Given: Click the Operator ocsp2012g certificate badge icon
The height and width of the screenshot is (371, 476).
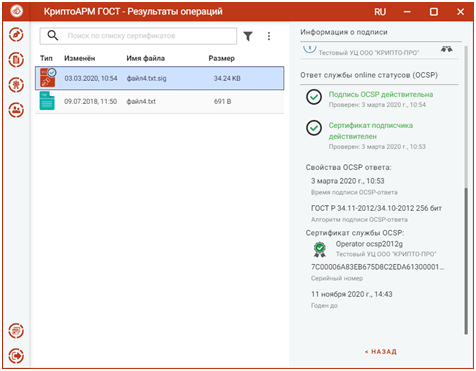Looking at the screenshot, I should [320, 249].
